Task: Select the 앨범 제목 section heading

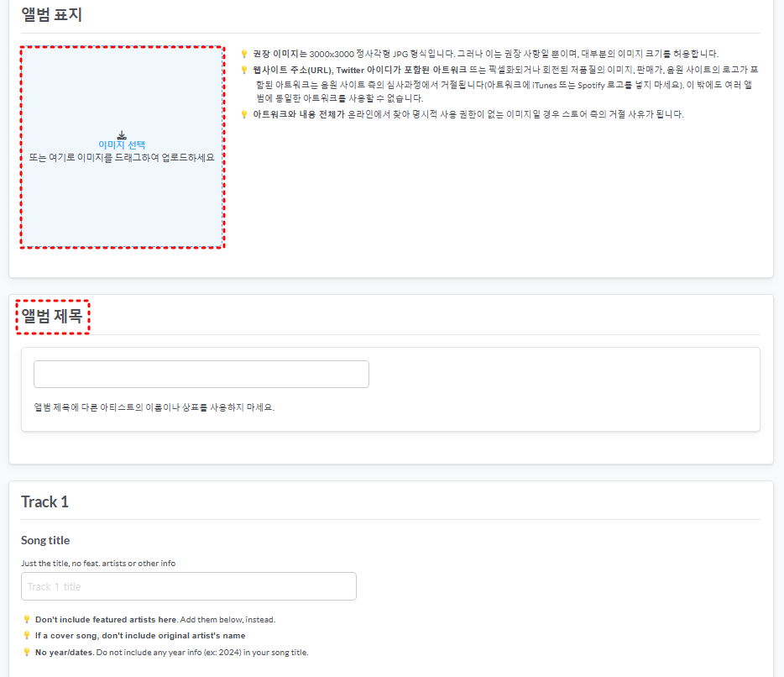Action: coord(52,316)
